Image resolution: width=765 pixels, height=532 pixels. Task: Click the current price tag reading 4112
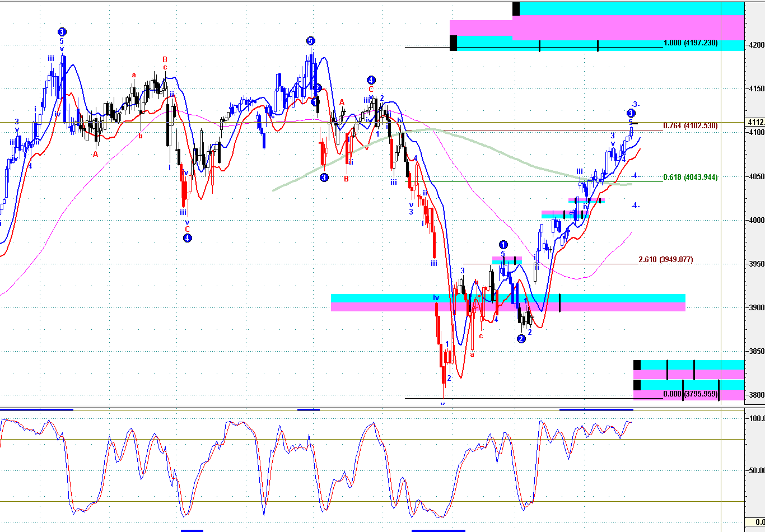coord(755,123)
